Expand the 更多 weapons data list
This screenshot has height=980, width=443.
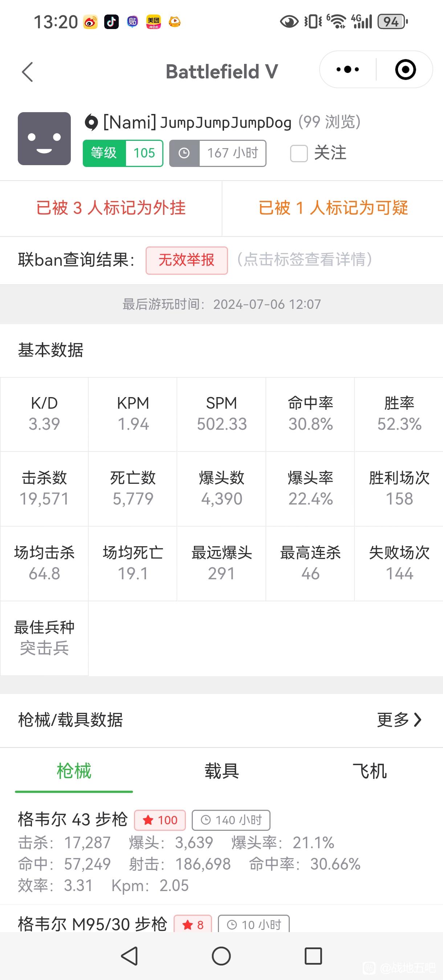(393, 720)
